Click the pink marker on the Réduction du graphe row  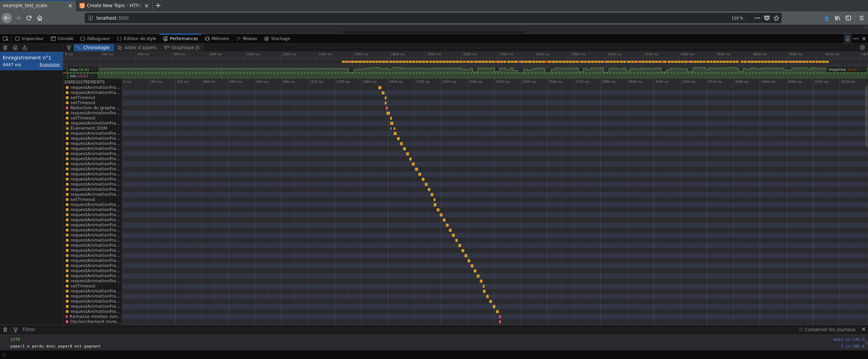(386, 108)
